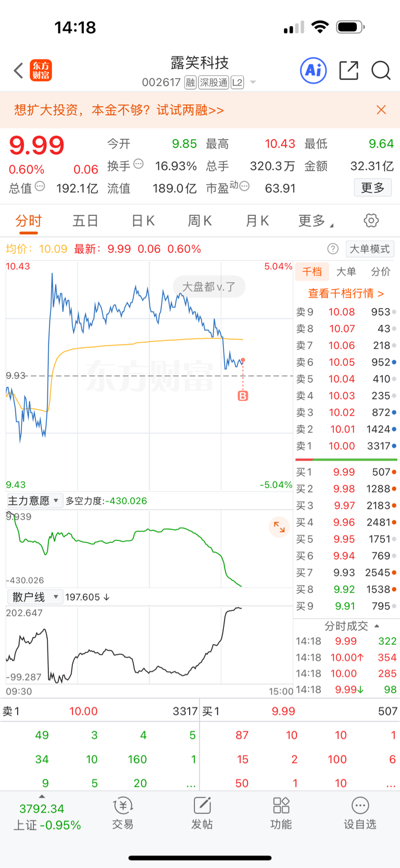Screen dimensions: 400x868
Task: Toggle 大单模式 large order mode
Action: [369, 249]
